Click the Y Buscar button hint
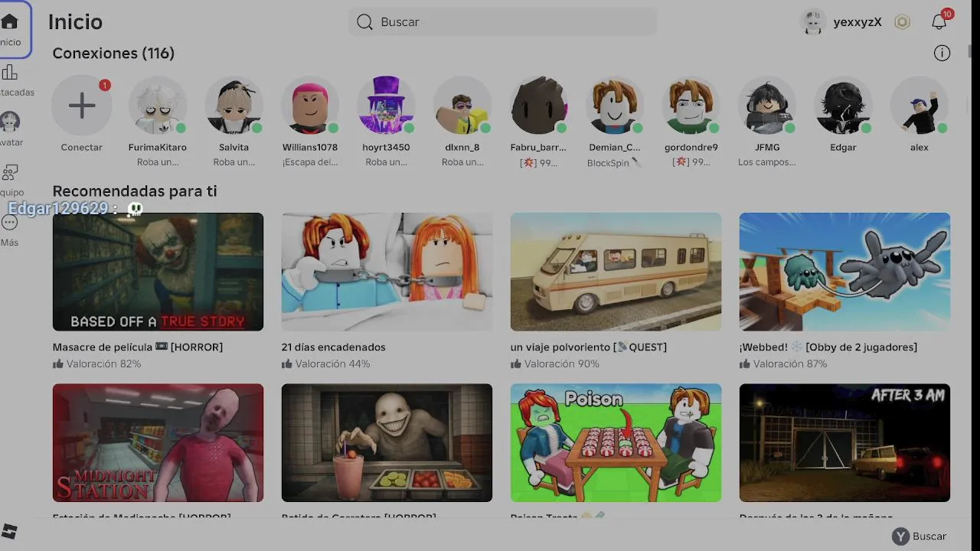980x551 pixels. pos(920,536)
